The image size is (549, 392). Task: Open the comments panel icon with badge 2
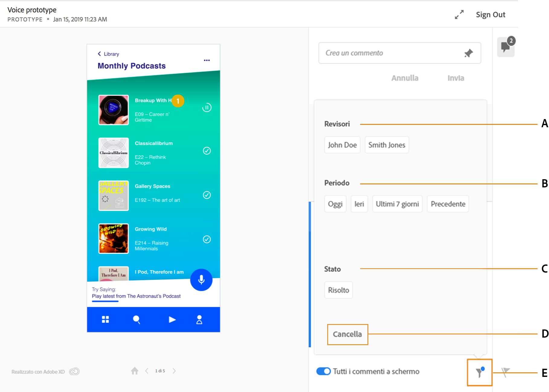click(x=506, y=47)
